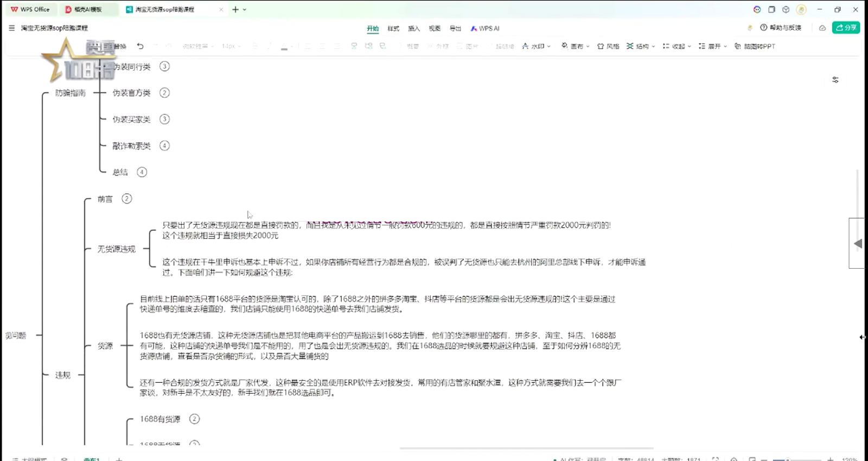Viewport: 868px width, 461px height.
Task: Expand the 敲诈勒索类 node child count badge
Action: 164,146
